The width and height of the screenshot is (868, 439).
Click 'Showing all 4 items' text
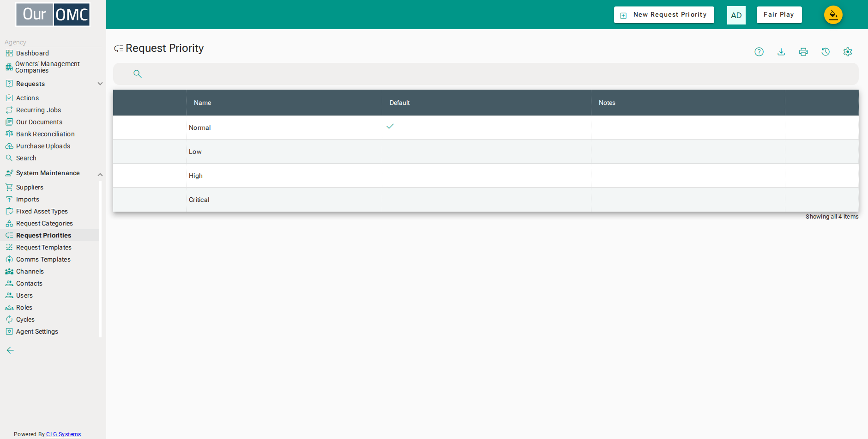point(832,217)
